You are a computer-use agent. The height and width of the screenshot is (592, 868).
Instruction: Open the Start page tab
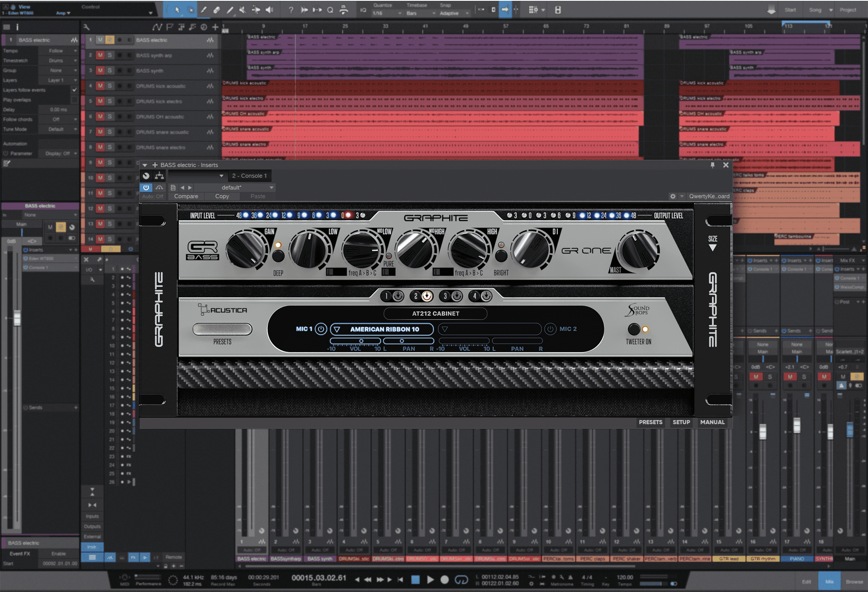coord(790,10)
